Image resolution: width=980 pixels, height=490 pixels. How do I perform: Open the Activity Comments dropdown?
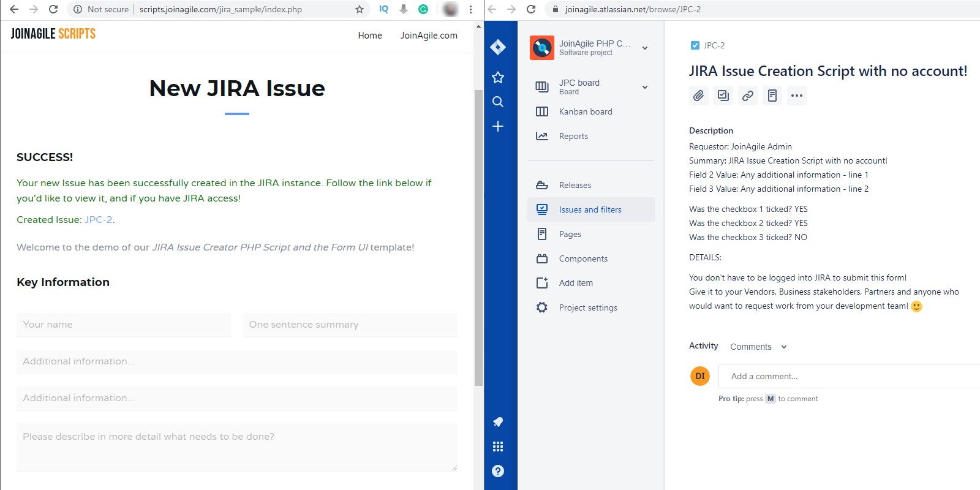tap(758, 347)
